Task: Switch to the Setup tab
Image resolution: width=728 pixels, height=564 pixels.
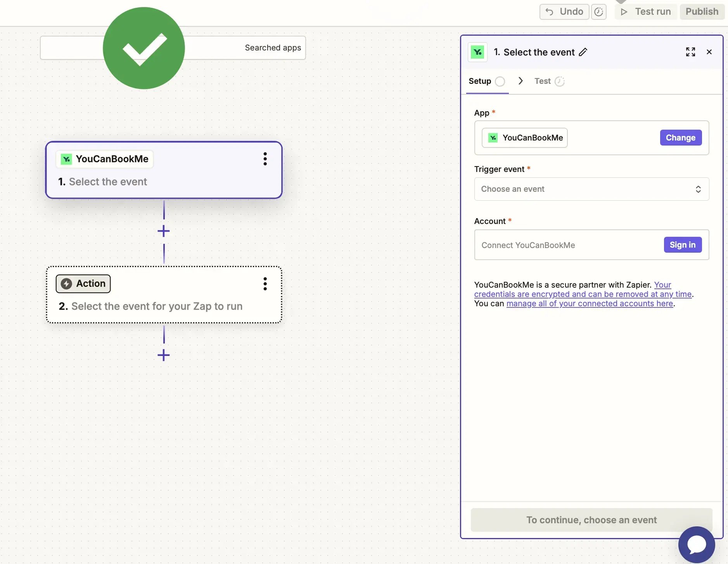Action: 480,81
